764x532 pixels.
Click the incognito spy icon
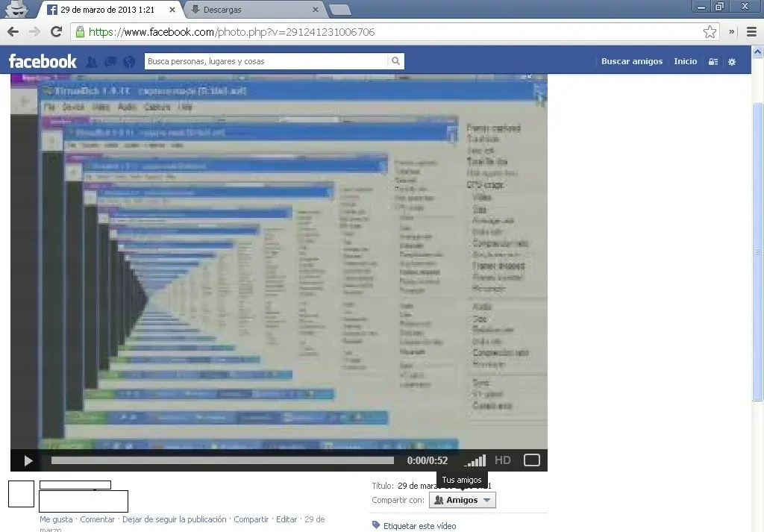tap(18, 9)
